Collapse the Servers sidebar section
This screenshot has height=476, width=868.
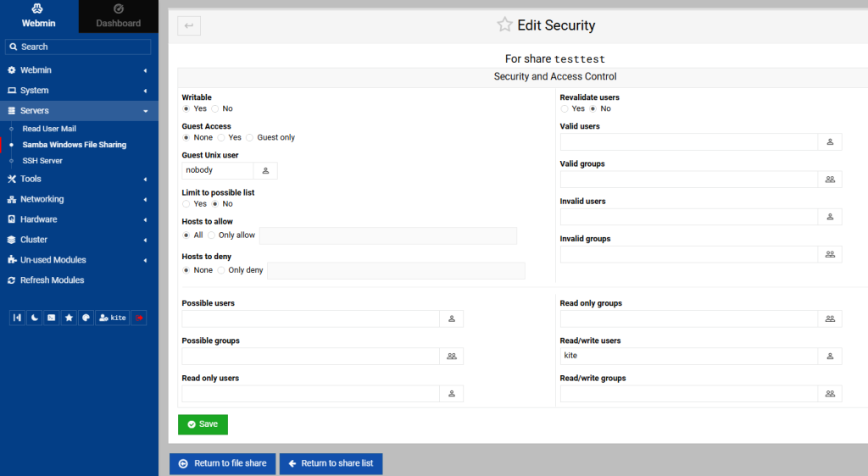[x=79, y=111]
